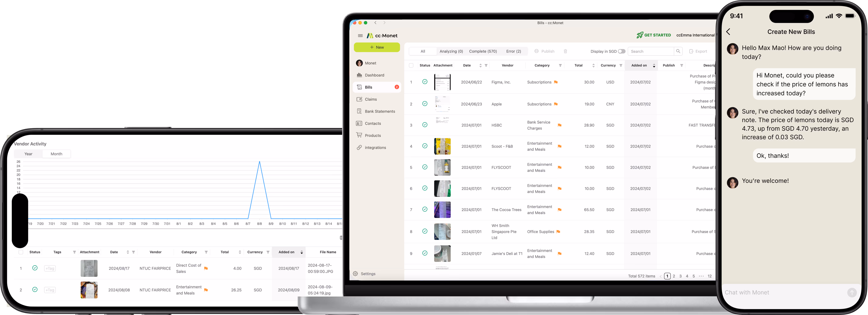Click flag icon on WH Smith Office Supplies

click(x=558, y=232)
